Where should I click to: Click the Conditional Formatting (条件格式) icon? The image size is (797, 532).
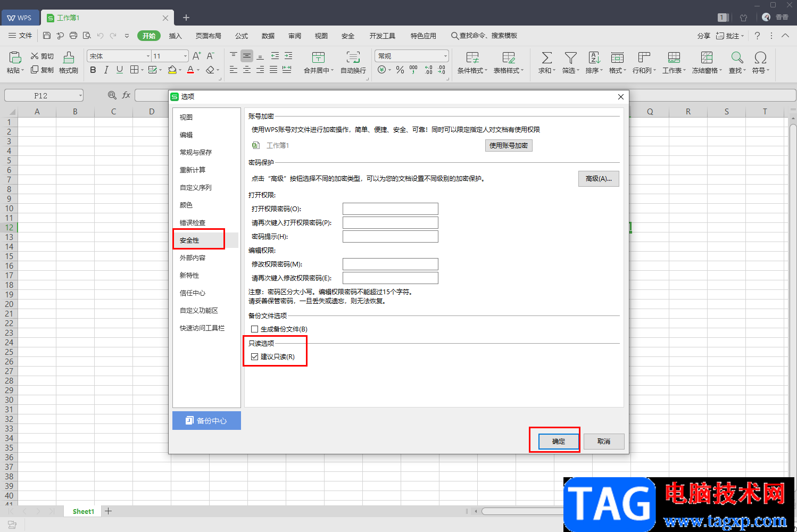(x=472, y=57)
